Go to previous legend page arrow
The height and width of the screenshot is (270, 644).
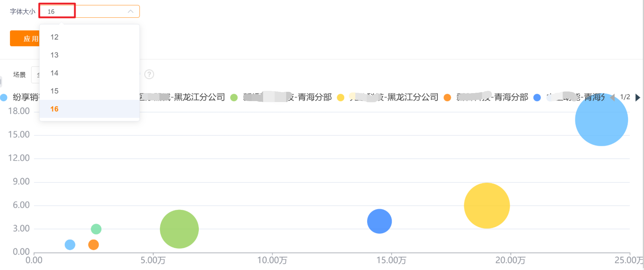(613, 98)
